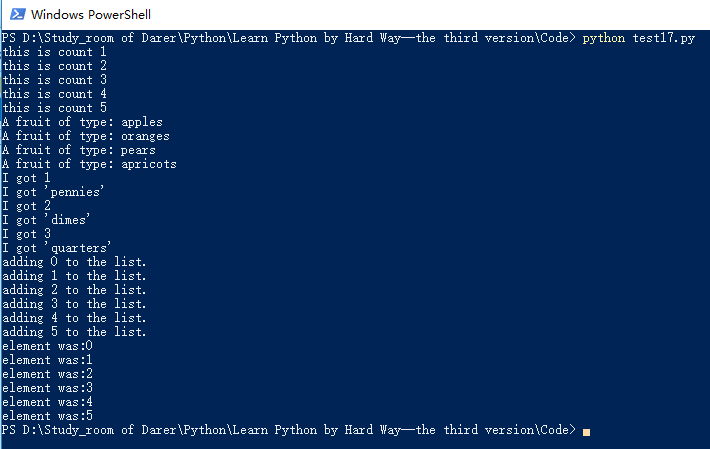Click 'A fruit of type: apples' line

click(x=82, y=122)
